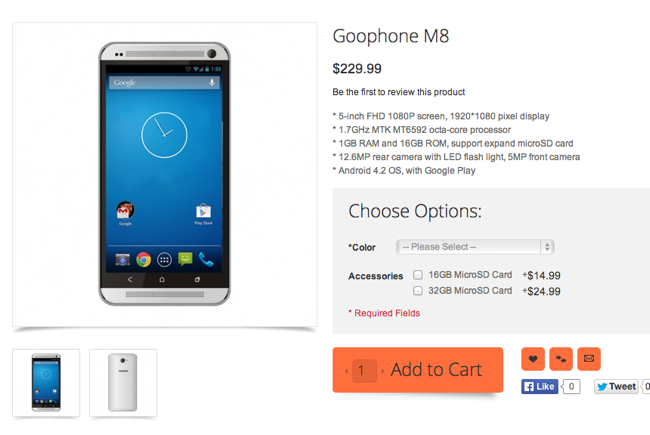Click the email to a friend envelope icon
Image resolution: width=650 pixels, height=435 pixels.
pos(589,359)
